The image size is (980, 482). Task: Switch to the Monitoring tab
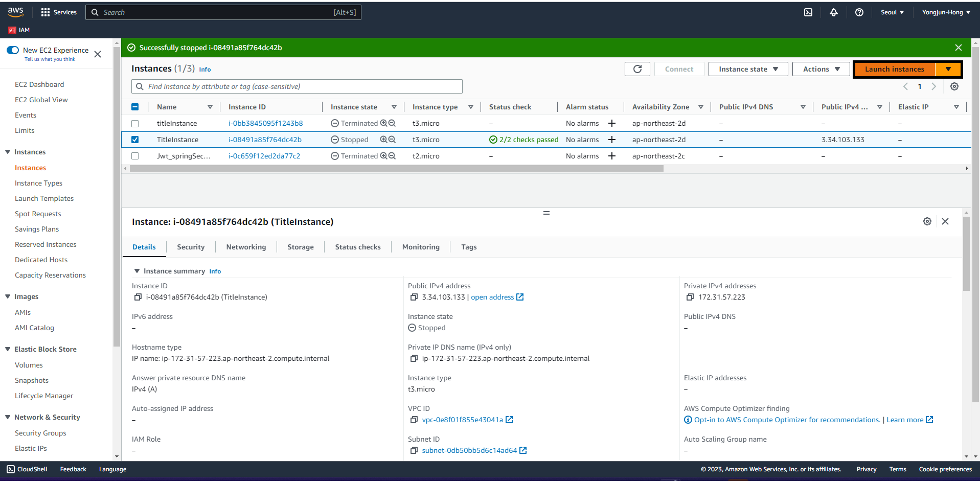click(x=421, y=247)
